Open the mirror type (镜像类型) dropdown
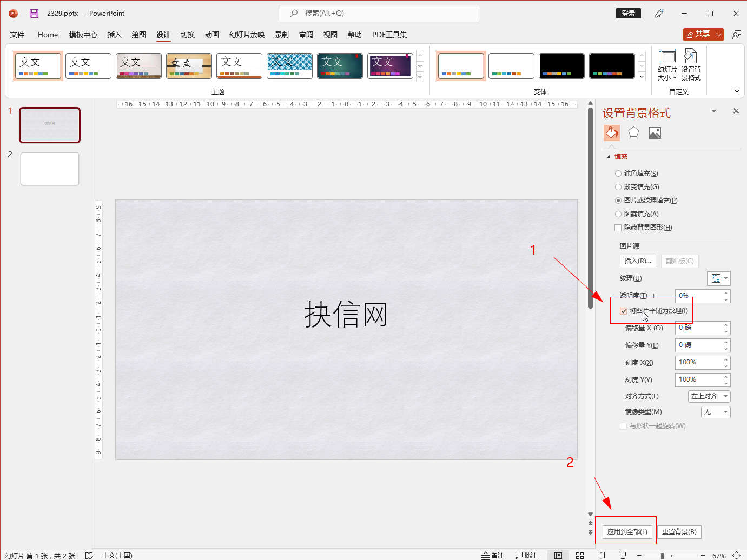 pos(716,412)
